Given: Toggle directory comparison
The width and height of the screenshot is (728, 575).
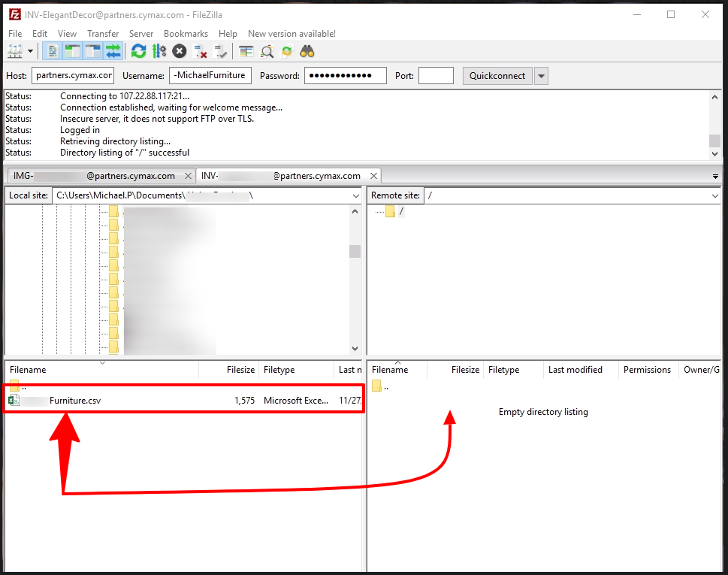Looking at the screenshot, I should click(x=267, y=51).
